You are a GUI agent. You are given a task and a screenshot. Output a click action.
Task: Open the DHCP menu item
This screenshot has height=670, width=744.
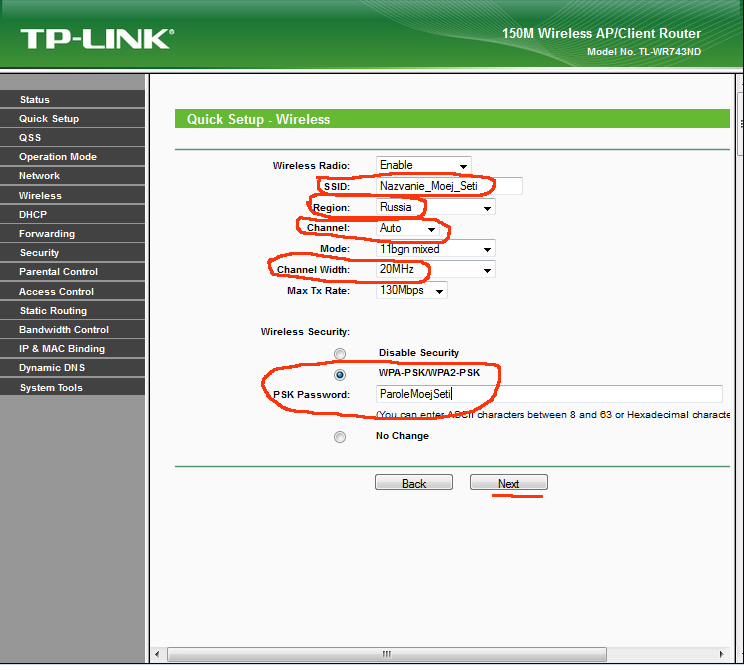point(73,214)
